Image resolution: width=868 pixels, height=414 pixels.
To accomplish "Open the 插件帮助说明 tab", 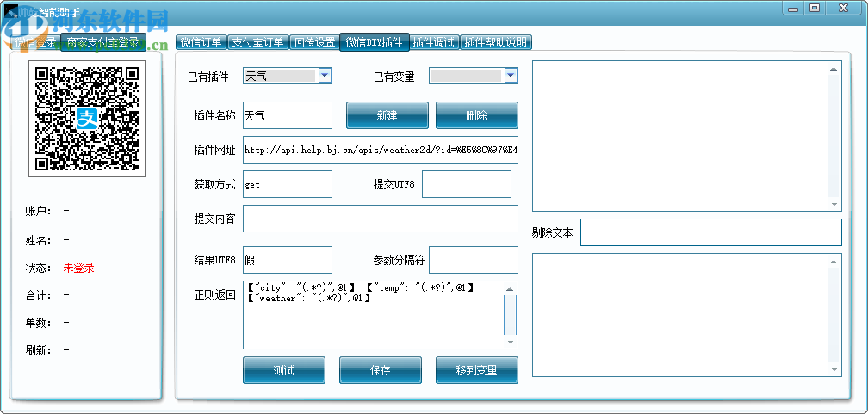I will [x=496, y=42].
